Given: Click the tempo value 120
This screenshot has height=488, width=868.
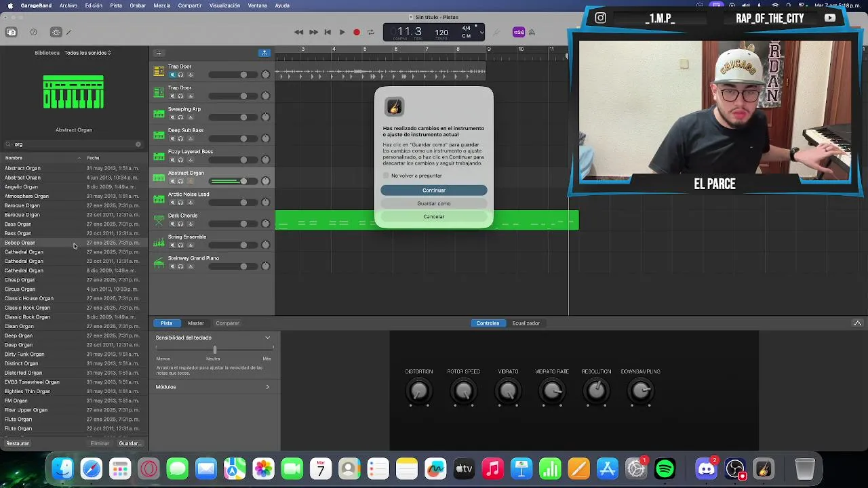Looking at the screenshot, I should tap(441, 32).
